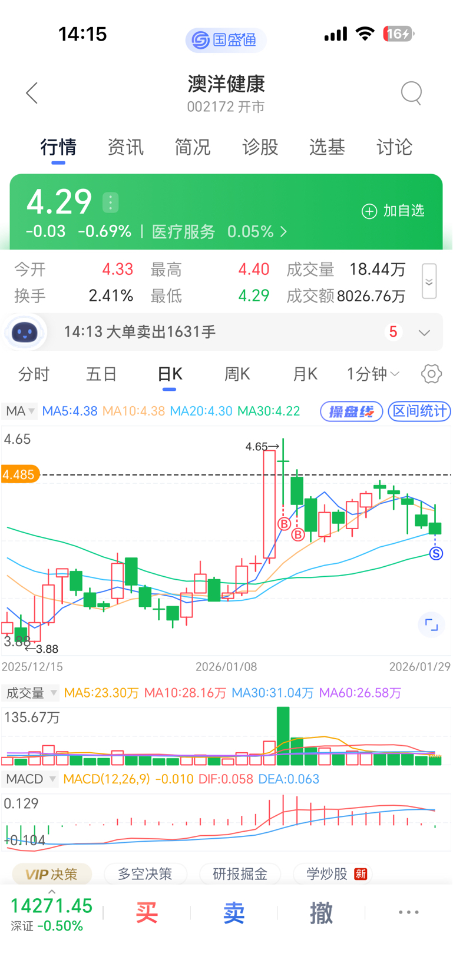Screen dimensions: 453x980
Task: Tap MACD(12,26,9) parameter label
Action: point(107,779)
